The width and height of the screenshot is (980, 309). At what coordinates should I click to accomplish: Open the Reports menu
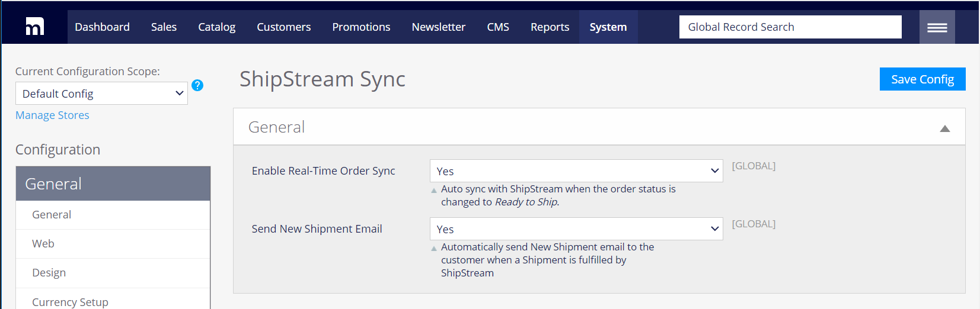pos(550,27)
